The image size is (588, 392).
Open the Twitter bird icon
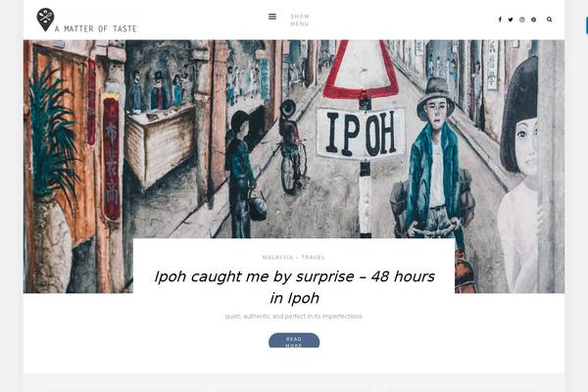point(511,20)
